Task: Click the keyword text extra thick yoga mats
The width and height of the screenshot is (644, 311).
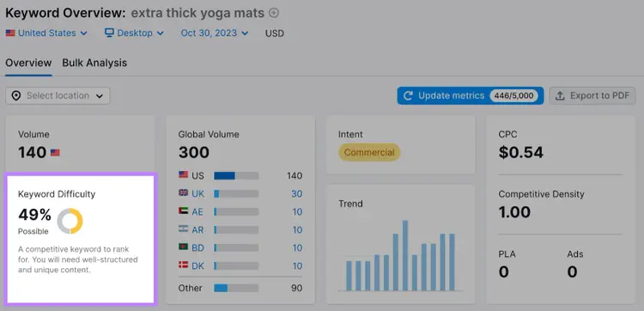Action: 197,13
